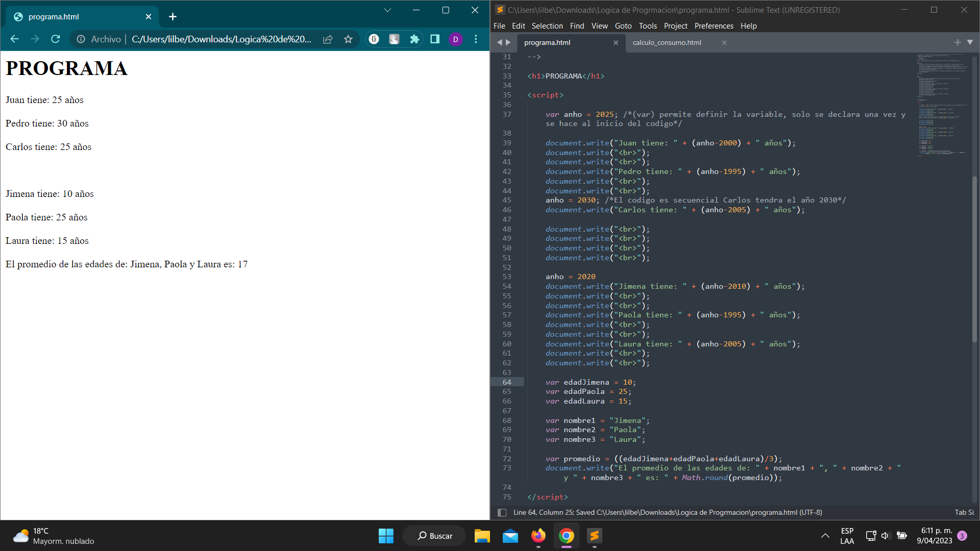Open the Mail app from the taskbar
This screenshot has height=551, width=980.
[510, 536]
